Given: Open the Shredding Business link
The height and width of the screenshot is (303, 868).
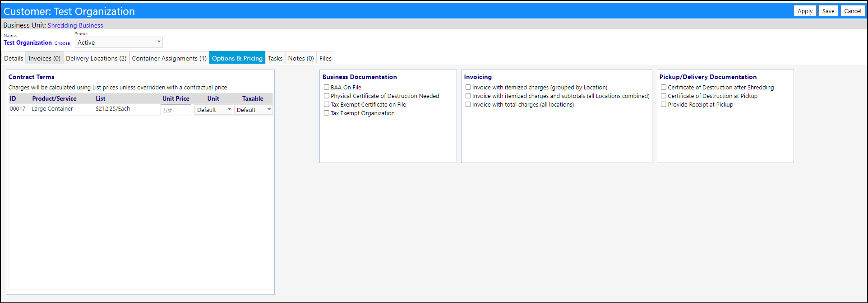Looking at the screenshot, I should [75, 25].
